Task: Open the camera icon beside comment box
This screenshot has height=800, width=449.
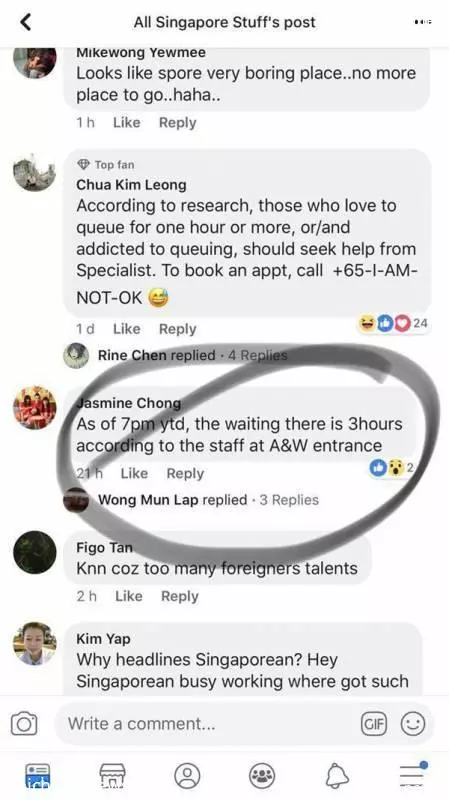Action: (24, 724)
